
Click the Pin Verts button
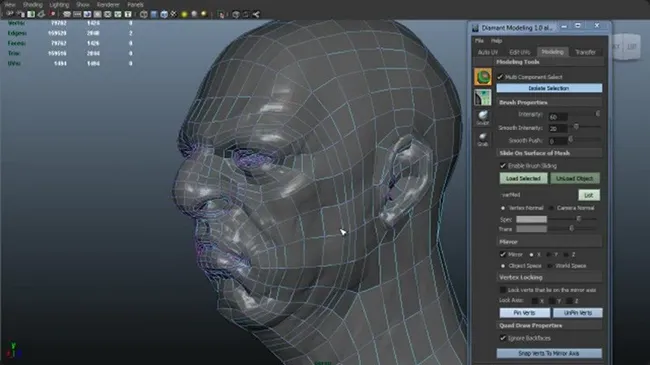point(524,313)
